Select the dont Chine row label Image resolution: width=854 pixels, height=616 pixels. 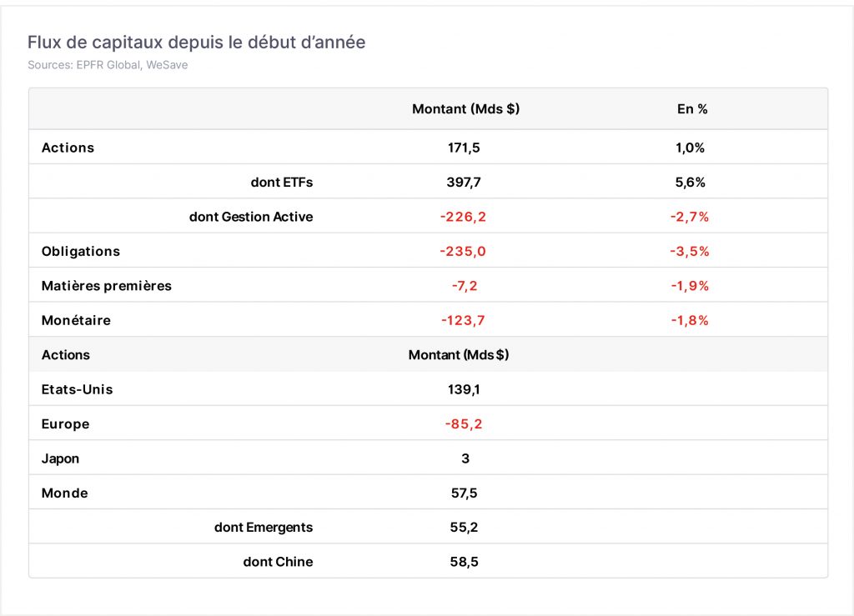pos(278,562)
